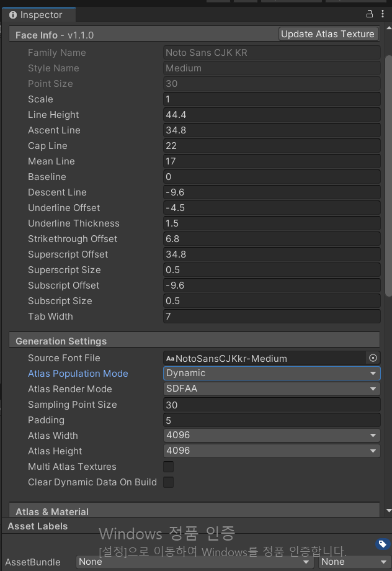The height and width of the screenshot is (571, 392).
Task: Click the object picker circle for Source Font File
Action: pyautogui.click(x=372, y=357)
